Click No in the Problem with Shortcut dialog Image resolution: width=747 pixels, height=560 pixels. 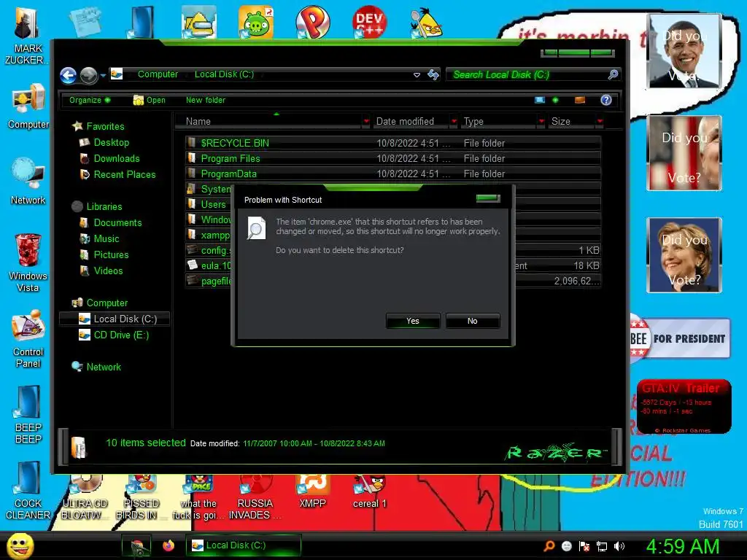472,321
